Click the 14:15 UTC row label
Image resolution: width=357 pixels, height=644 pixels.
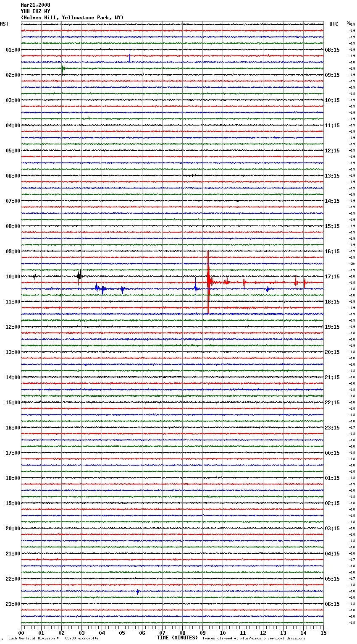(x=332, y=201)
